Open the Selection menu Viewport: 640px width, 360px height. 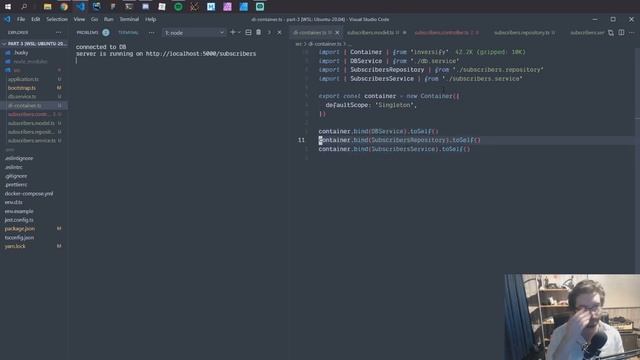pyautogui.click(x=57, y=19)
